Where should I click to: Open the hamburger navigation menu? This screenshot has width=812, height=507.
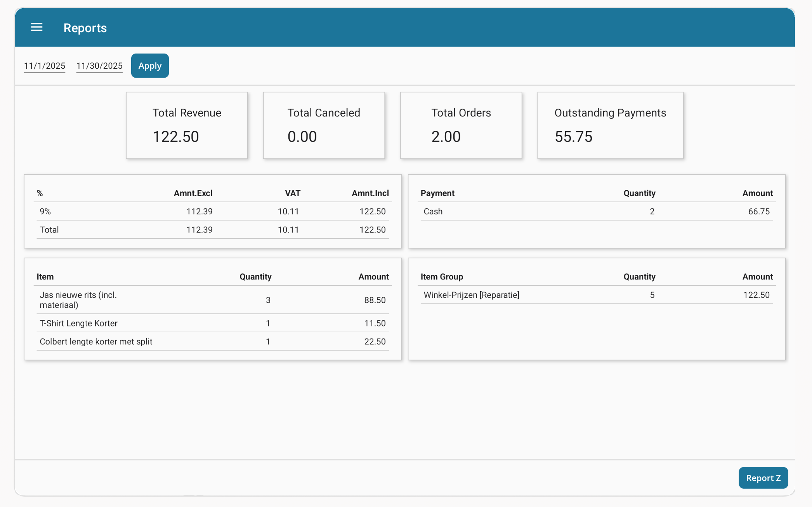36,27
